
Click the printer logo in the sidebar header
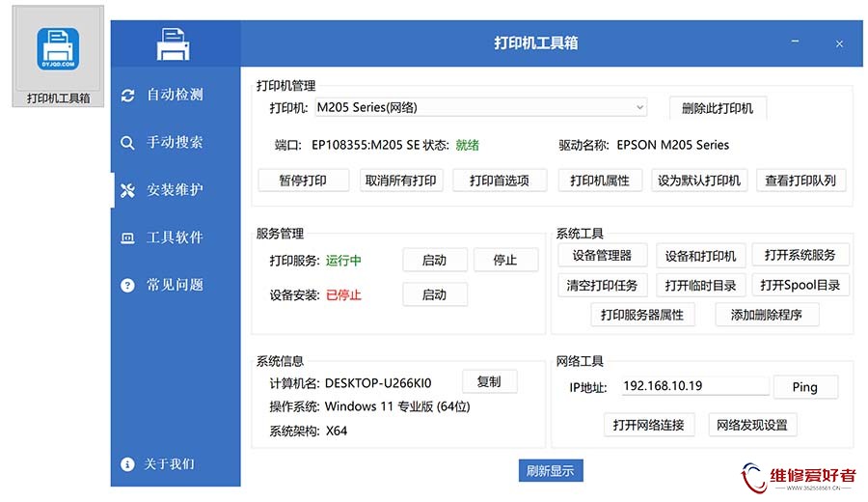point(174,44)
